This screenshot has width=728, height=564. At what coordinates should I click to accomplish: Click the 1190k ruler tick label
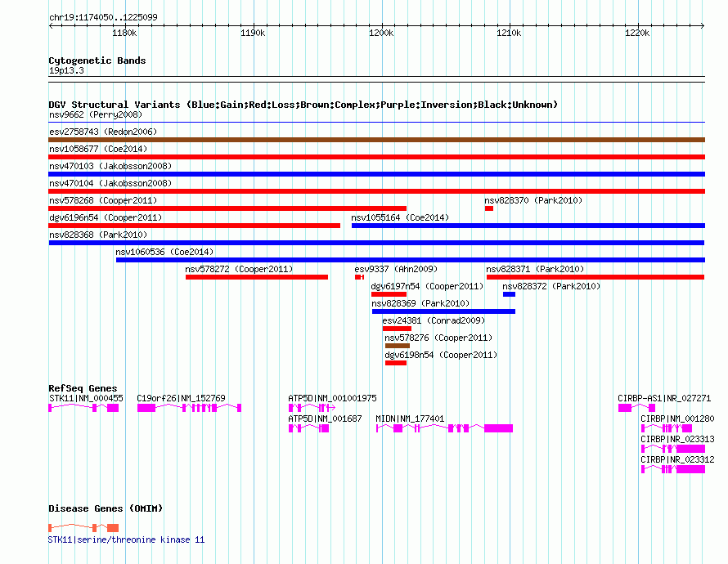tap(253, 33)
